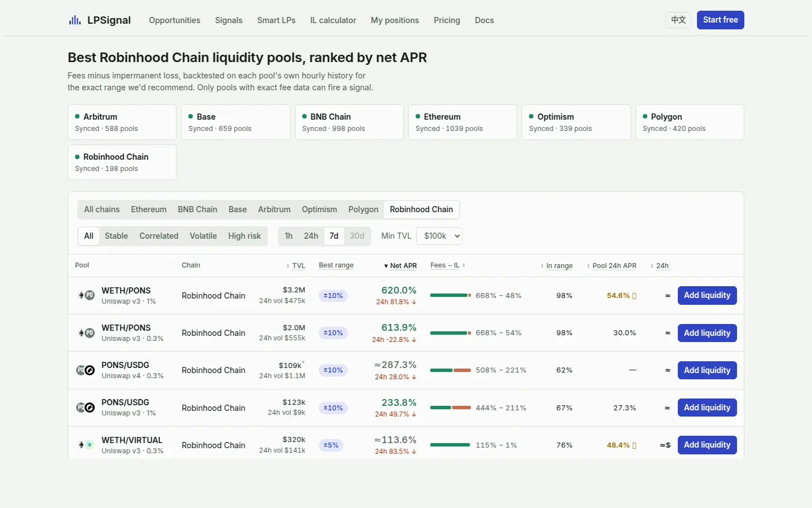Open the IL calculator nav item
The width and height of the screenshot is (812, 508).
click(x=333, y=20)
